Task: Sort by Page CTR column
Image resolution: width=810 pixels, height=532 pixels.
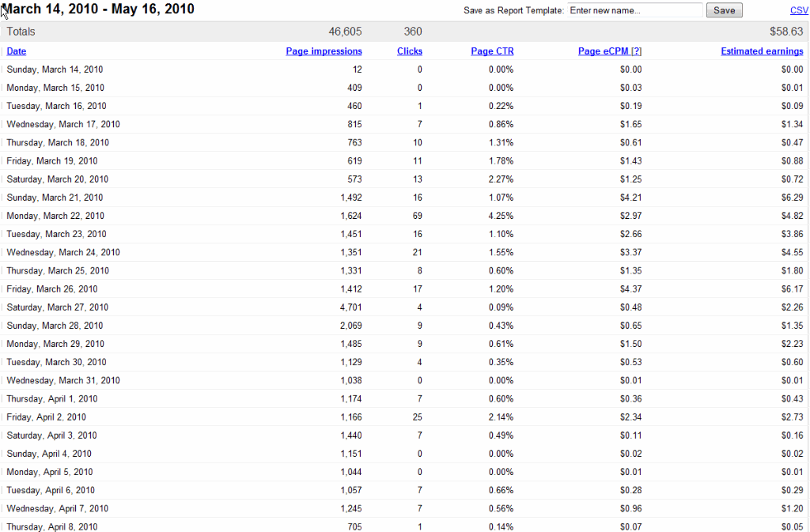Action: point(492,51)
